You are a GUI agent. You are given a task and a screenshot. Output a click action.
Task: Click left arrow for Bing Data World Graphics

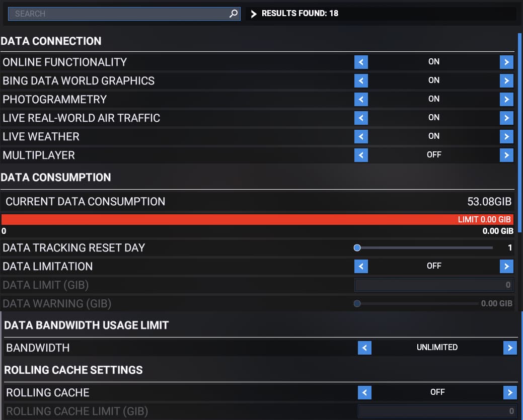click(x=361, y=80)
